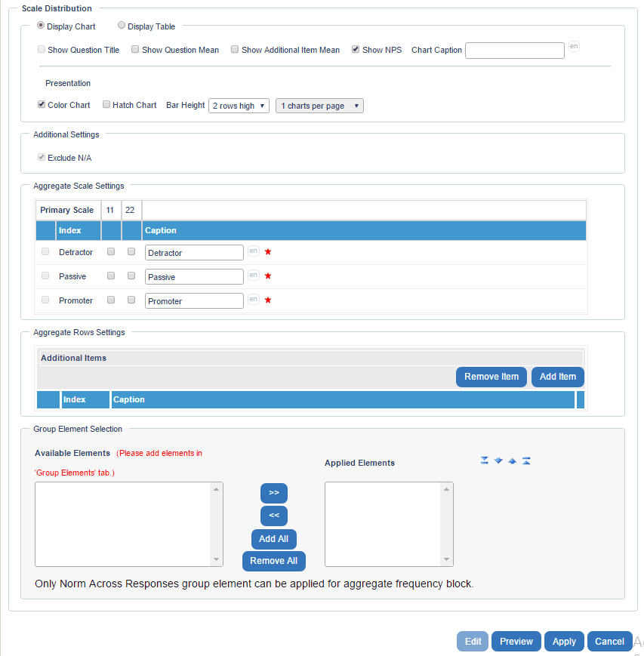644x656 pixels.
Task: Click the Add All button
Action: pyautogui.click(x=273, y=539)
